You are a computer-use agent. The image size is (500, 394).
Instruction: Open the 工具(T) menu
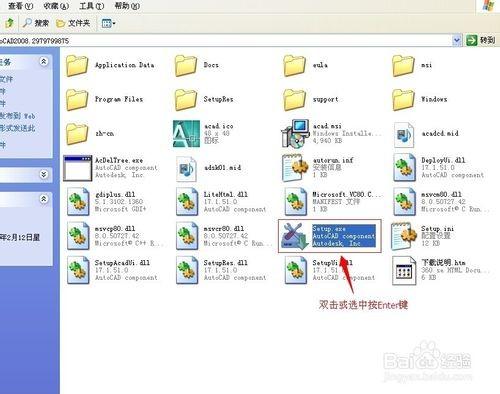coord(92,6)
